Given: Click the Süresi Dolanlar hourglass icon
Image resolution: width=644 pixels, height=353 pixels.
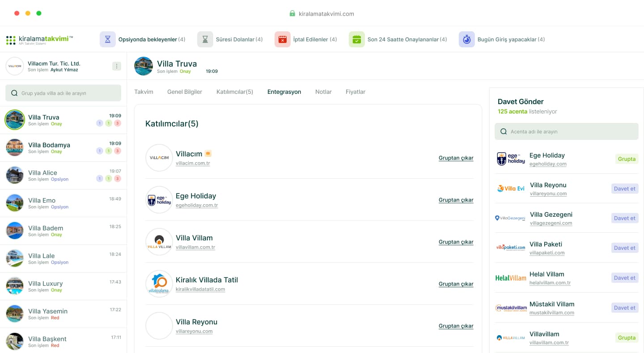Looking at the screenshot, I should 205,39.
